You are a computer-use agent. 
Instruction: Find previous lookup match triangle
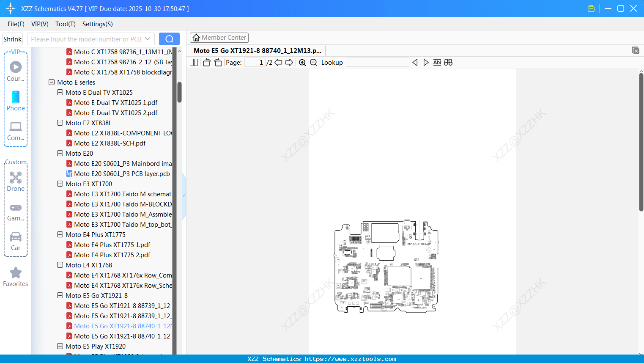415,63
